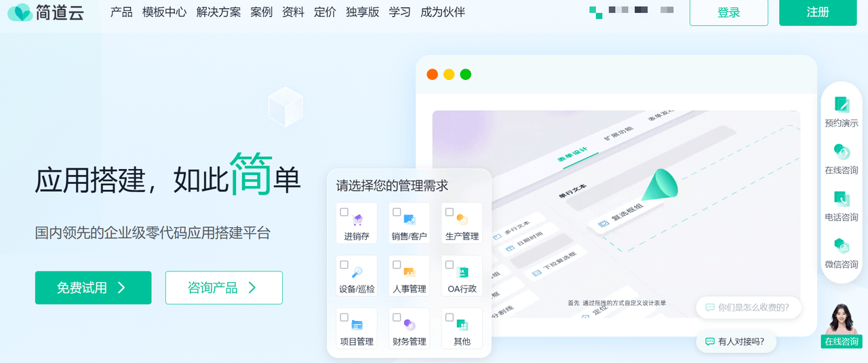Image resolution: width=868 pixels, height=363 pixels.
Task: Enable the OA行政 checkbox
Action: [449, 265]
